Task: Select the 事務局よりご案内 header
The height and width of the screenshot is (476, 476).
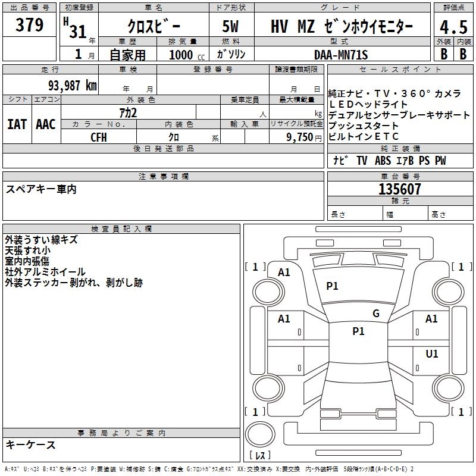Action: (121, 433)
